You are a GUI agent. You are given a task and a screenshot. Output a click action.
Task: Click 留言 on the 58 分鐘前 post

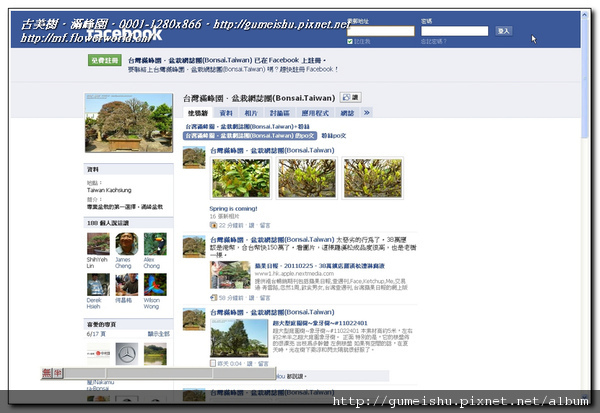point(265,298)
